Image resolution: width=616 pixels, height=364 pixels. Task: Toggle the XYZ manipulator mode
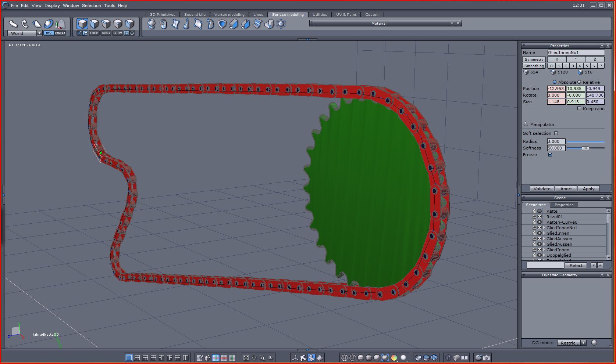point(49,33)
